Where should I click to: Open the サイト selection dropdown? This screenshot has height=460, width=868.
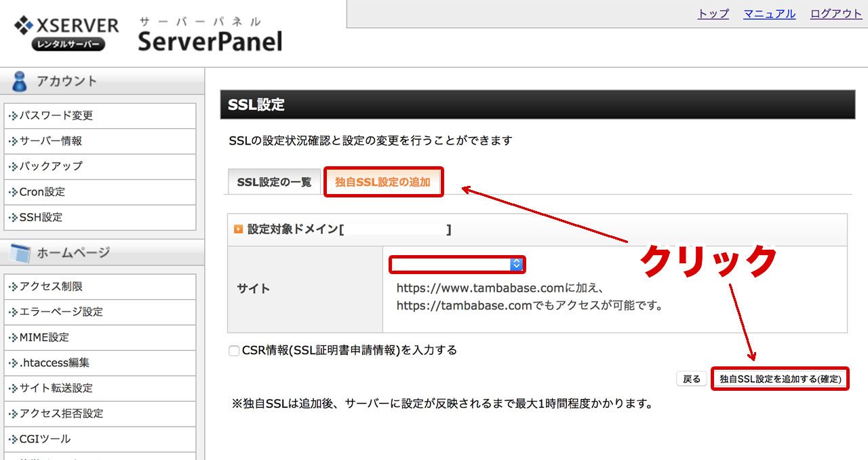[457, 264]
